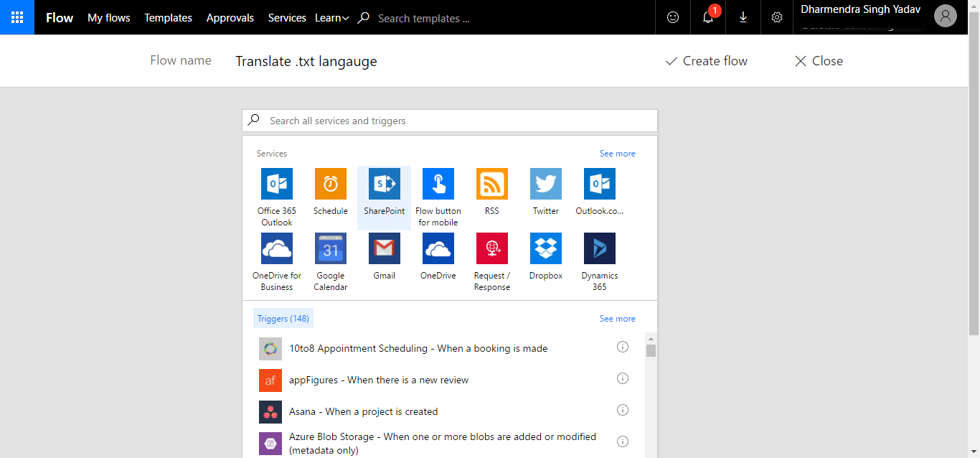Viewport: 980px width, 458px height.
Task: Open My flows page
Action: tap(109, 18)
